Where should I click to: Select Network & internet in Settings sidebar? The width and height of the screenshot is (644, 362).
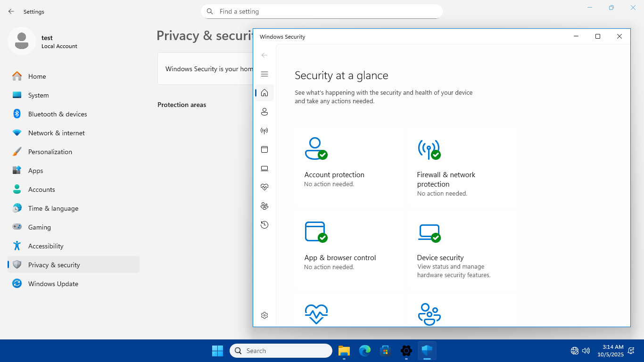tap(57, 133)
